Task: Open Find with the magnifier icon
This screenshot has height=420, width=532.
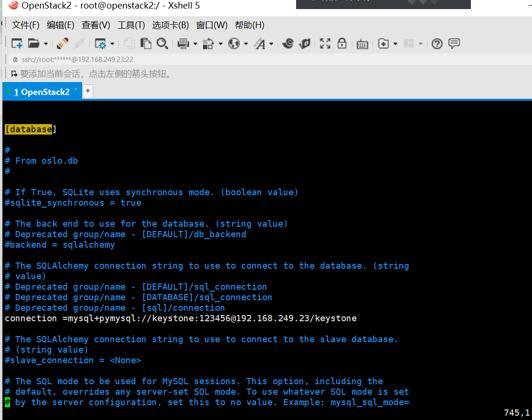Action: click(162, 44)
